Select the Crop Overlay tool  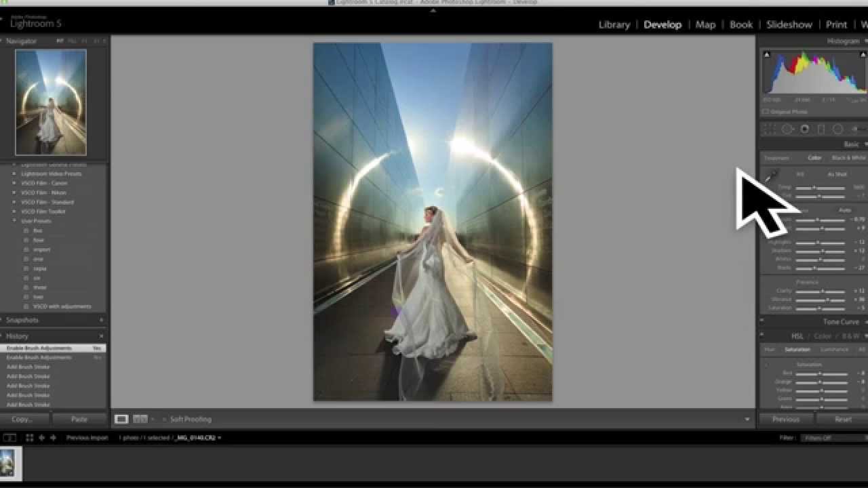pos(770,128)
